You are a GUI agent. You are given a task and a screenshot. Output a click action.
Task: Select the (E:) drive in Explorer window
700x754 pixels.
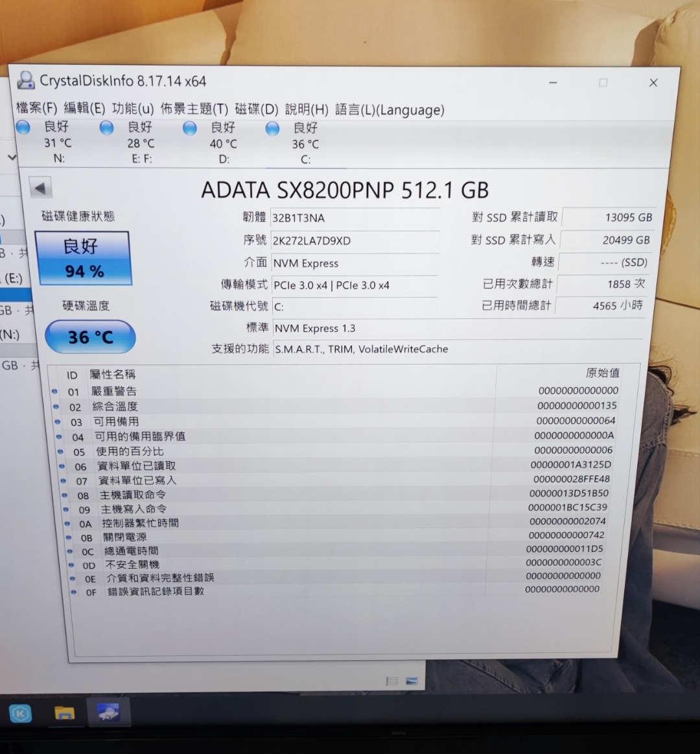[13, 278]
